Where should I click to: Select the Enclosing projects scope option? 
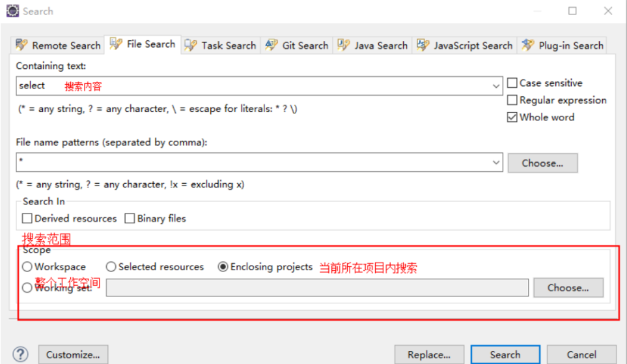(223, 267)
